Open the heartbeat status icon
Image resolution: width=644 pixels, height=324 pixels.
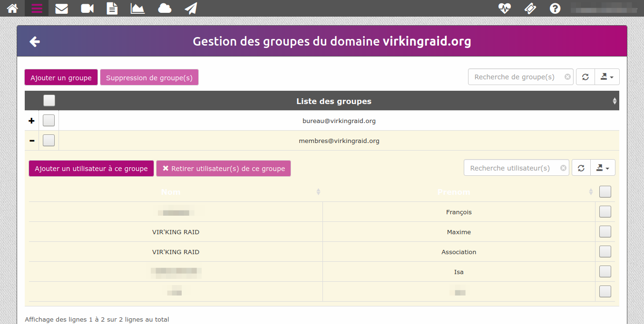(504, 8)
